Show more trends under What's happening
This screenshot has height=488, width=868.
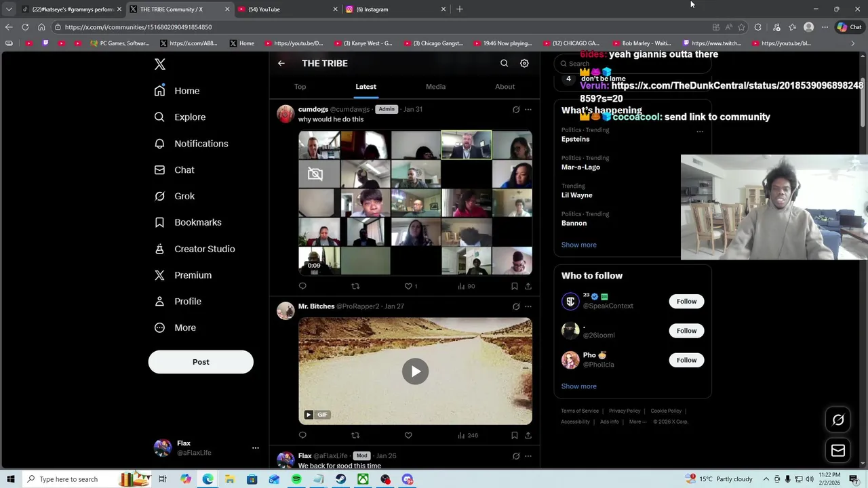coord(578,245)
